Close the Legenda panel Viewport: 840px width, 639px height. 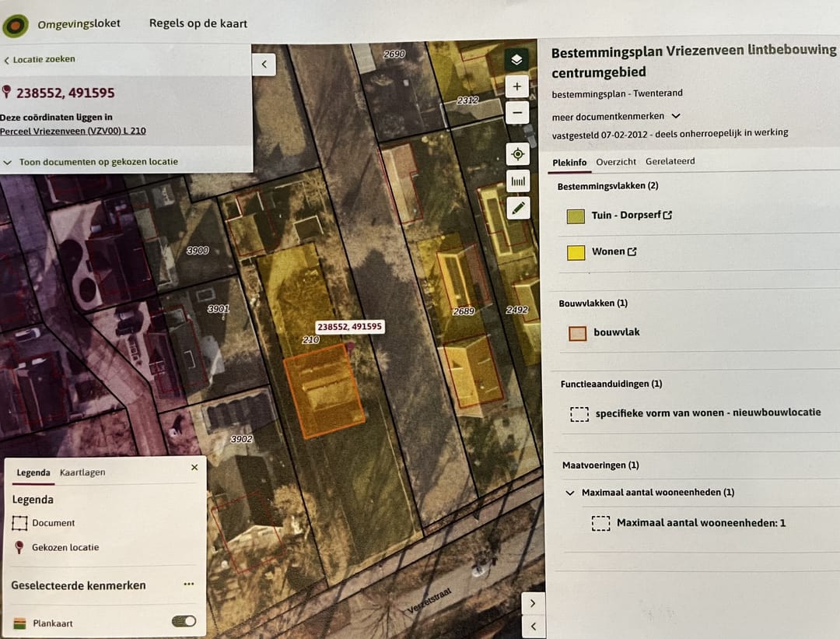point(194,468)
